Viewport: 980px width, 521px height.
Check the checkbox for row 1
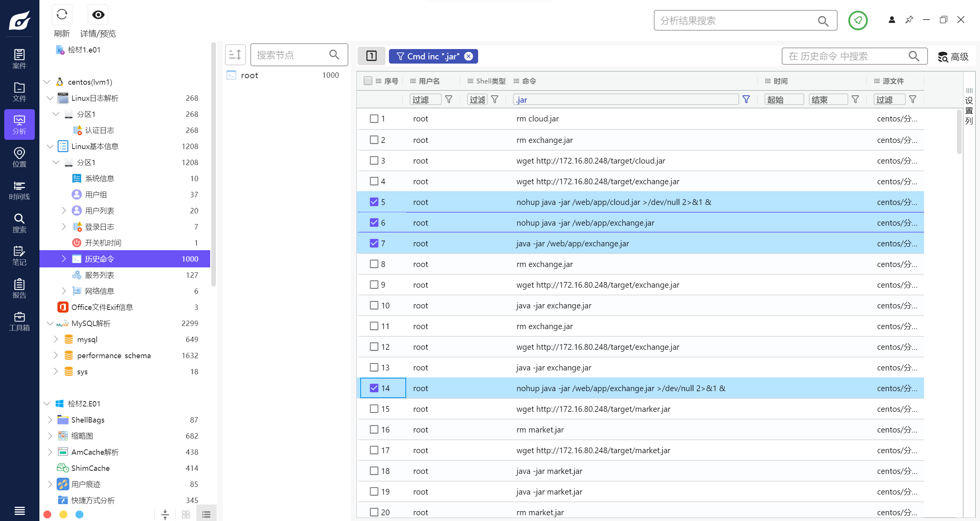point(374,119)
